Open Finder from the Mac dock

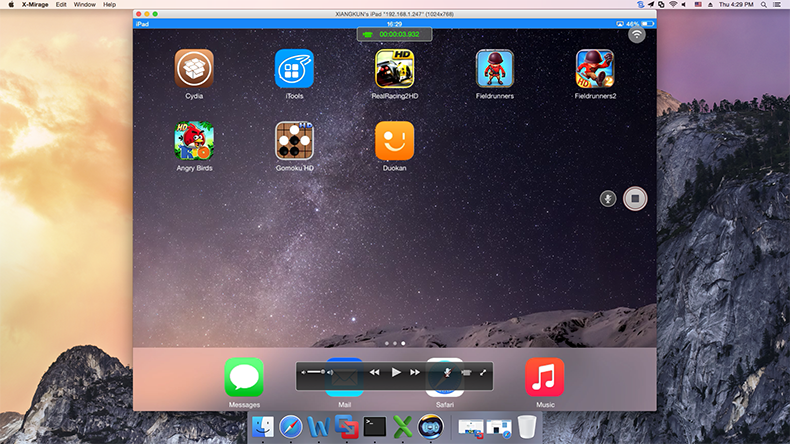point(262,427)
